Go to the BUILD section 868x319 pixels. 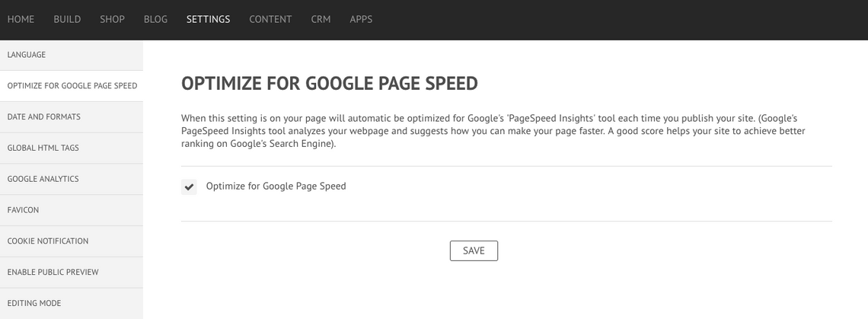(67, 19)
